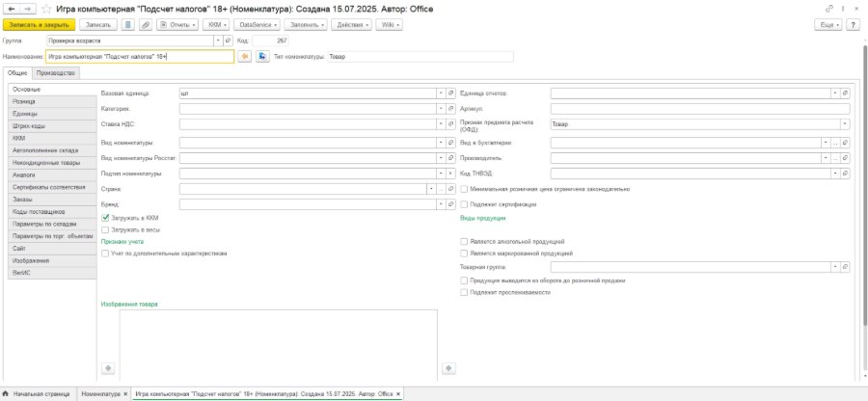Click the orange arrow button beside Наименование
This screenshot has width=868, height=401.
[244, 57]
